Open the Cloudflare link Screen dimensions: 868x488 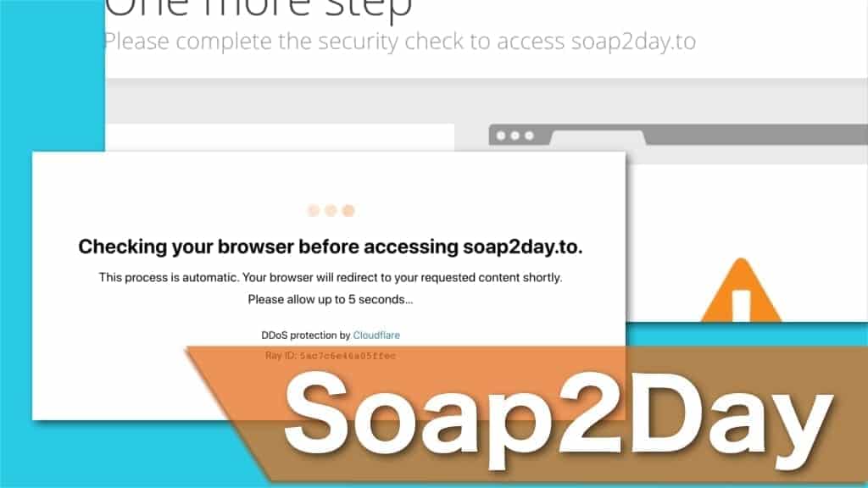[x=376, y=335]
